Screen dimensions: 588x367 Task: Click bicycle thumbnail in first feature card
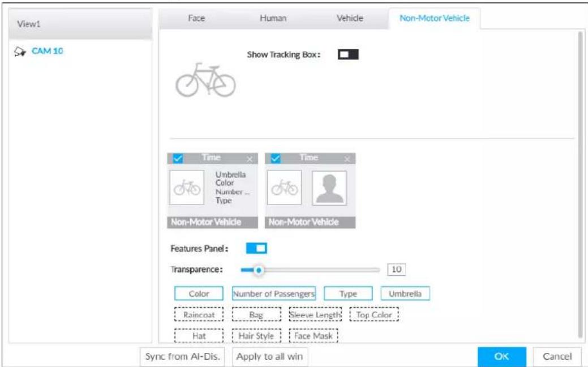click(187, 187)
